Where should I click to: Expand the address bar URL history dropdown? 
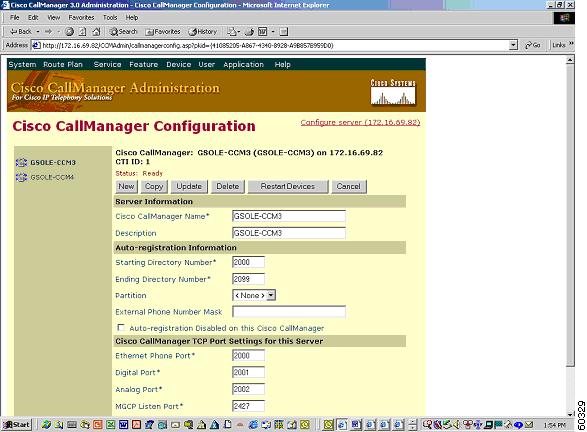pos(513,45)
